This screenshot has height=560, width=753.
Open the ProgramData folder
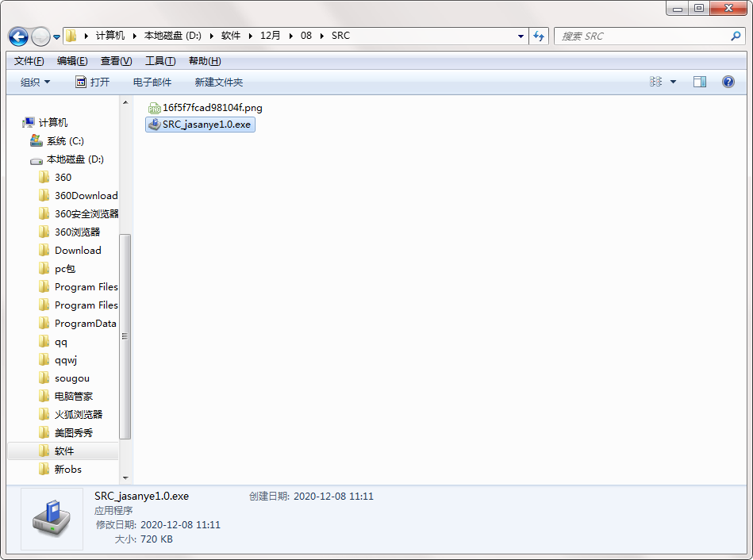point(78,323)
